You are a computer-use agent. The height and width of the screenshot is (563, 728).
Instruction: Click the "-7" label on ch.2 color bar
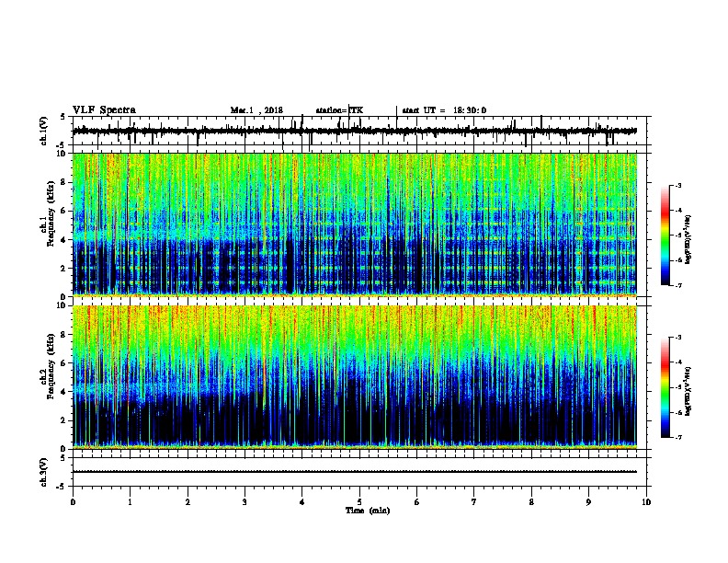(677, 438)
